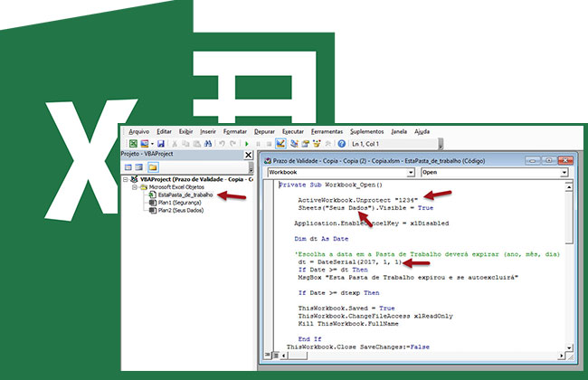Click the Private Sub Workbook_Open() line

coord(330,185)
